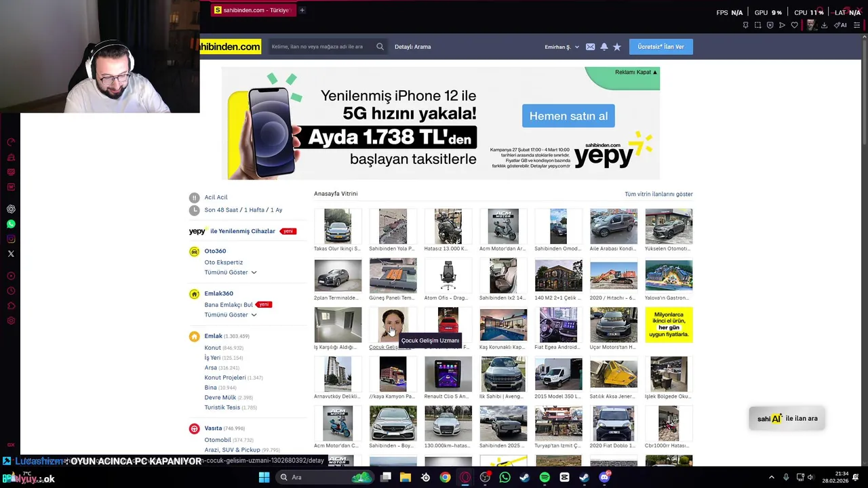The width and height of the screenshot is (868, 488).
Task: Select Son 48 Saat listings
Action: 221,210
